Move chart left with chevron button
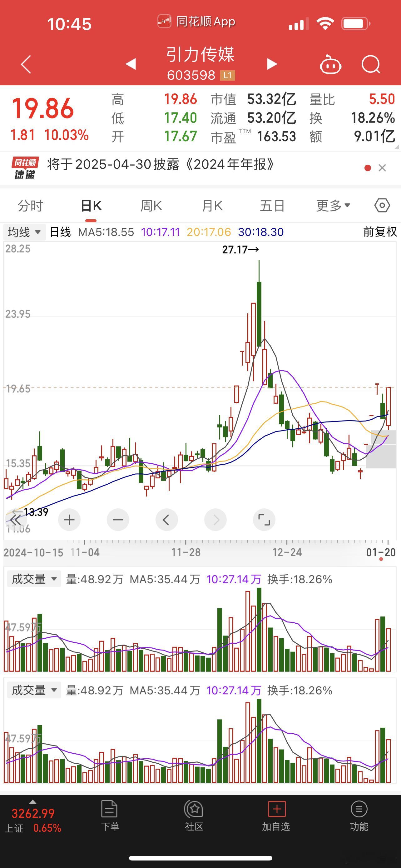Viewport: 401px width, 868px height. point(167,520)
